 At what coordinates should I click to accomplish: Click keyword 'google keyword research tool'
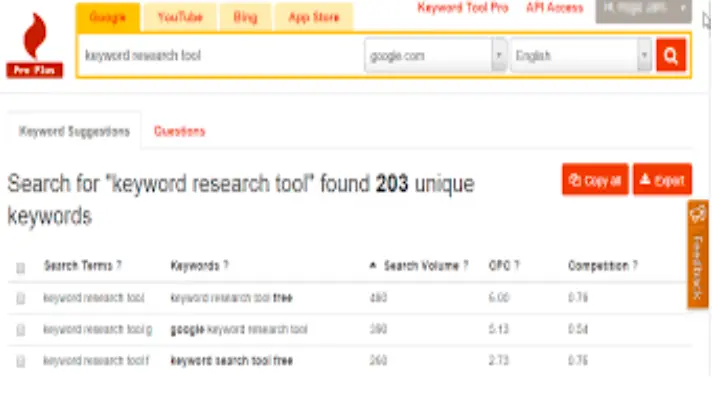click(239, 329)
